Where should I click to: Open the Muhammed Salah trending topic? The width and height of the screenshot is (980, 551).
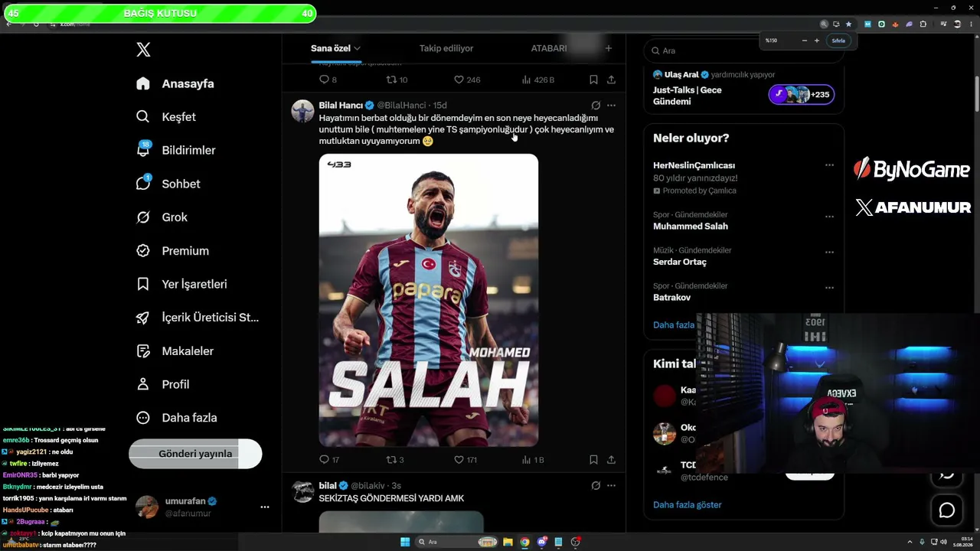pos(691,227)
